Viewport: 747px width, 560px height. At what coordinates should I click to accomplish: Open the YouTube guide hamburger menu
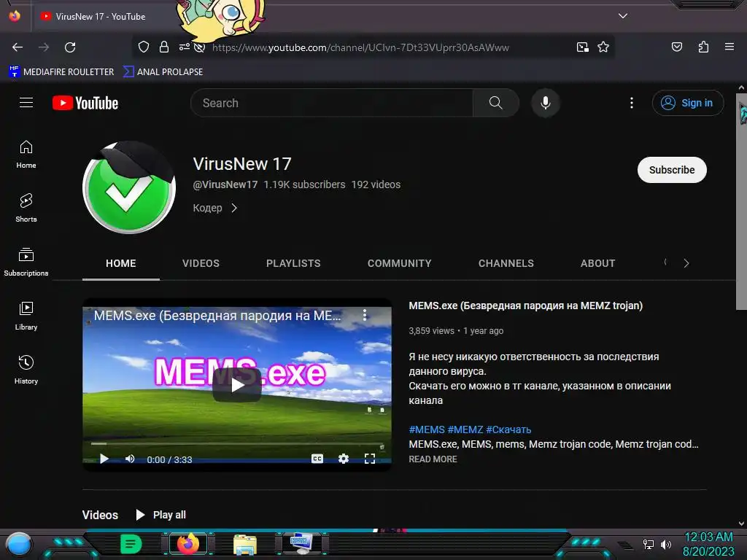(x=26, y=102)
